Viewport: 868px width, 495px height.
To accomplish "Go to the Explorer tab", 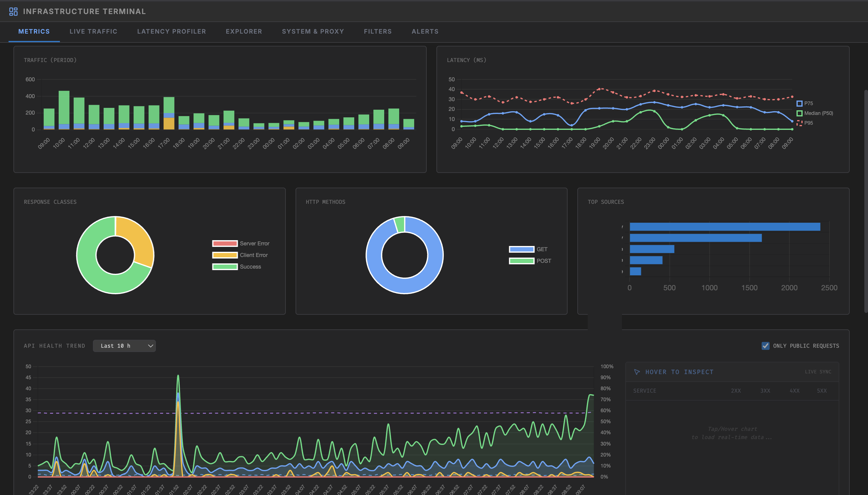I will click(x=244, y=31).
